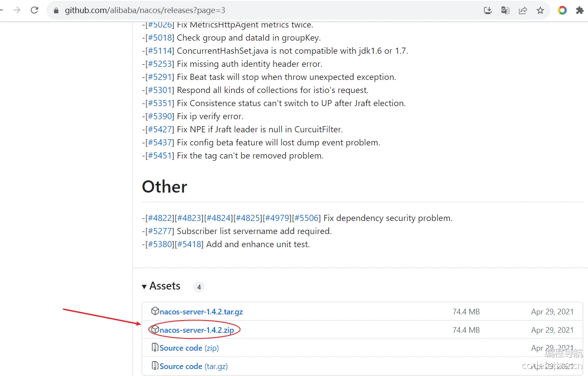The width and height of the screenshot is (588, 376).
Task: Click the install app icon in address bar
Action: (x=488, y=10)
